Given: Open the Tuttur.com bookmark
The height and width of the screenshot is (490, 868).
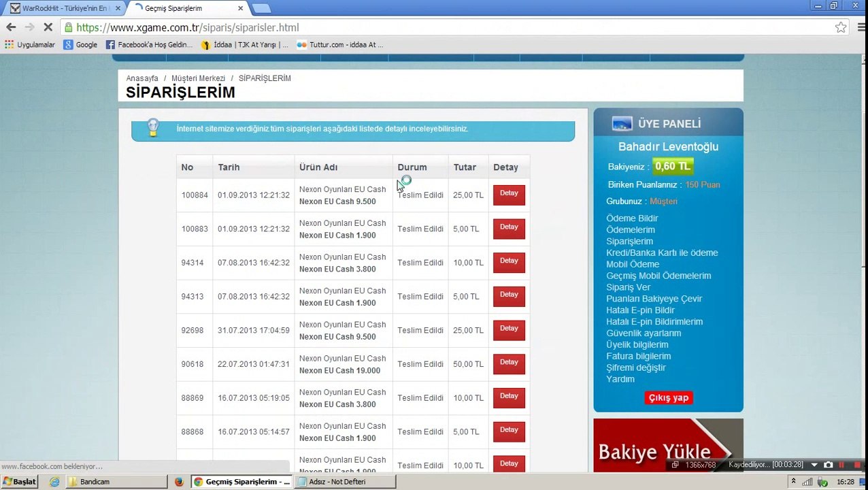Looking at the screenshot, I should pyautogui.click(x=339, y=45).
